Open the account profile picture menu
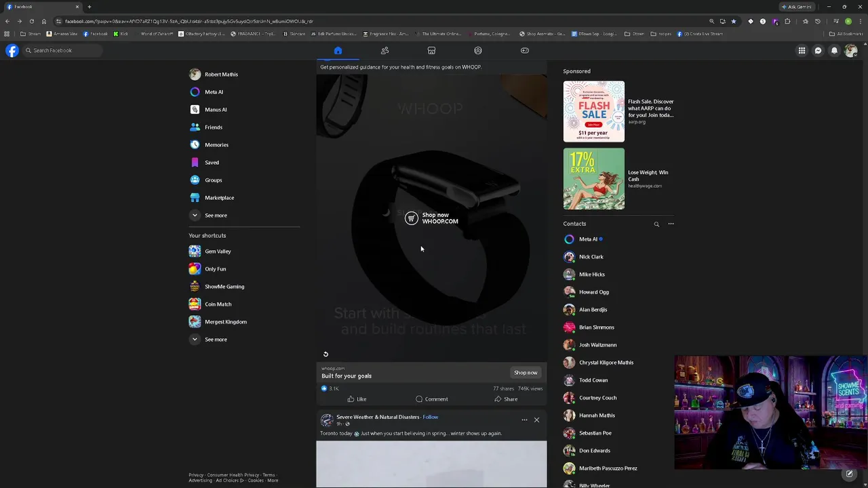This screenshot has width=868, height=488. coord(851,50)
